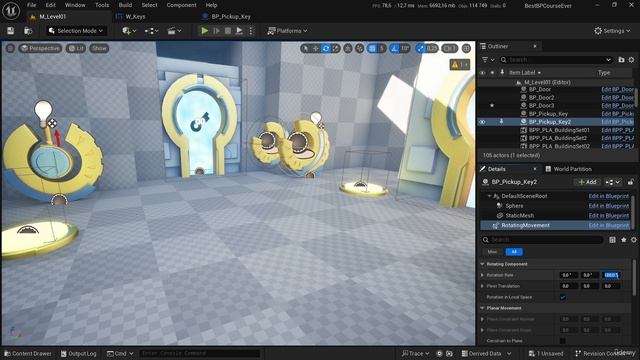The height and width of the screenshot is (360, 640).
Task: Open the Content Drawer
Action: click(x=28, y=353)
